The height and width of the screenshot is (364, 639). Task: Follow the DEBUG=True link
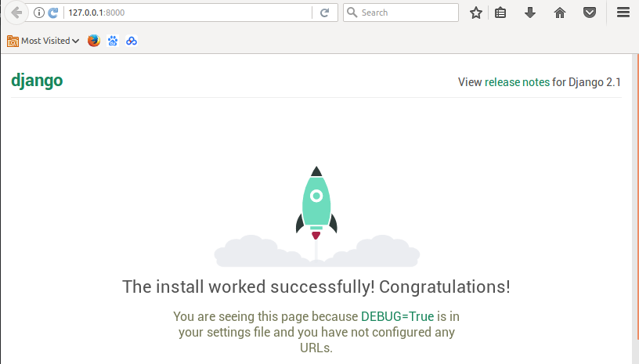(397, 316)
